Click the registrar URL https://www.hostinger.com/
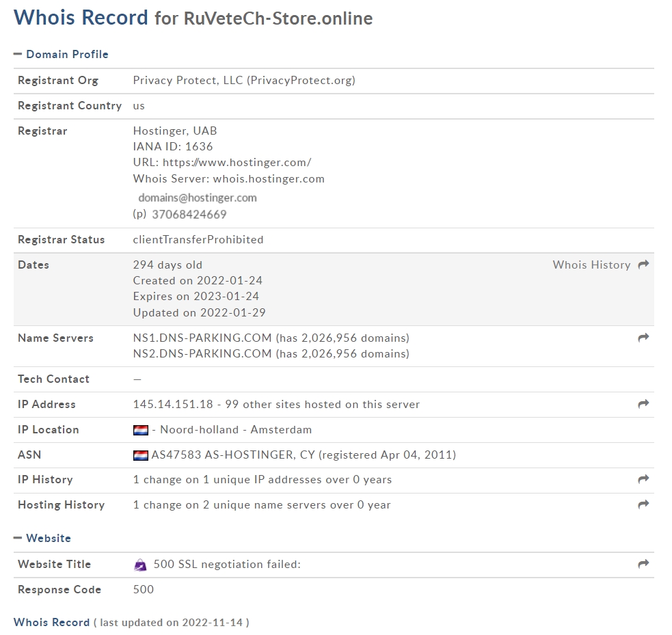672x635 pixels. (x=237, y=163)
